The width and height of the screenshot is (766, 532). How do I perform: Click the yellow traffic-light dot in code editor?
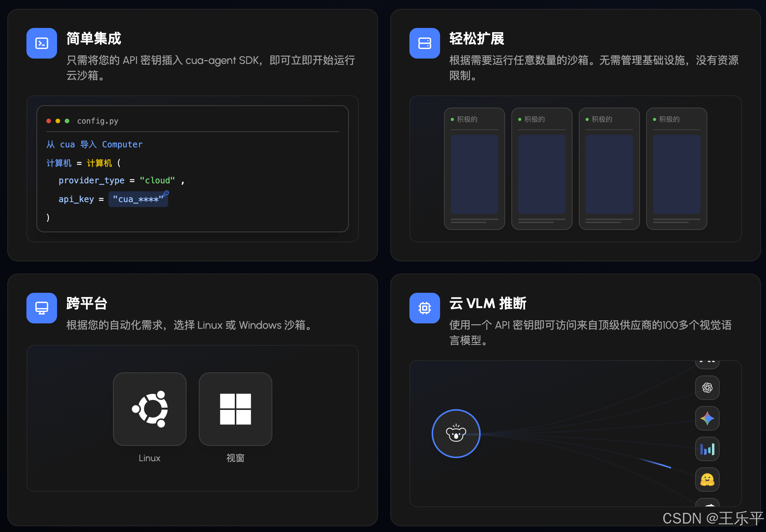(x=58, y=121)
